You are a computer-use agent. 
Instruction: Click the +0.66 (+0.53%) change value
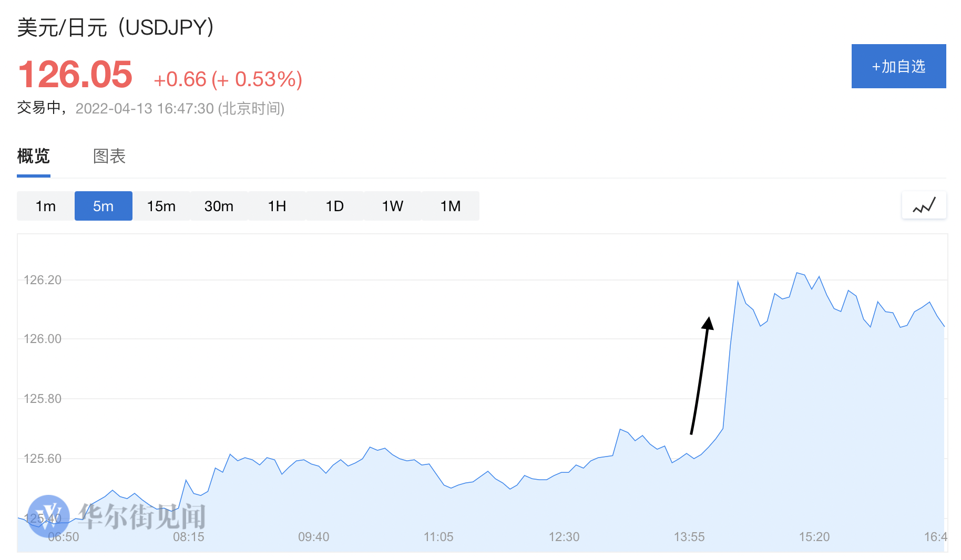228,79
